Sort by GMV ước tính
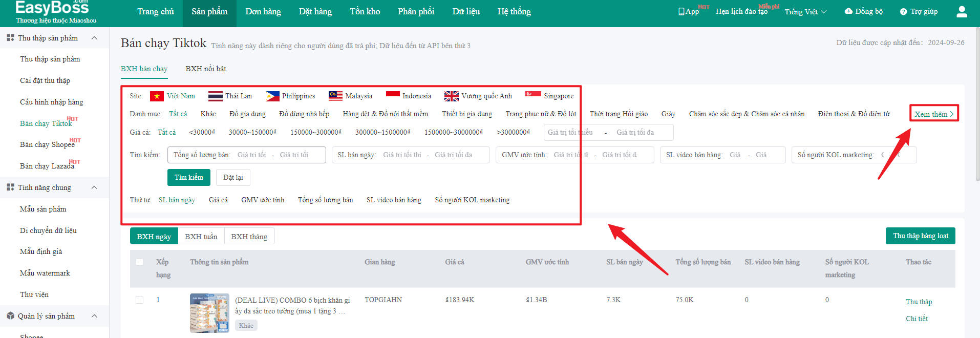The image size is (980, 338). tap(263, 200)
